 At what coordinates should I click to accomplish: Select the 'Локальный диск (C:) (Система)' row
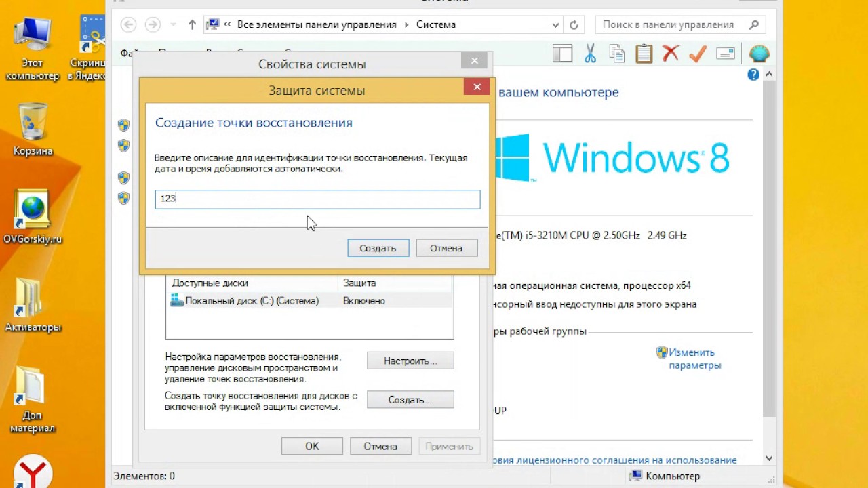coord(309,301)
